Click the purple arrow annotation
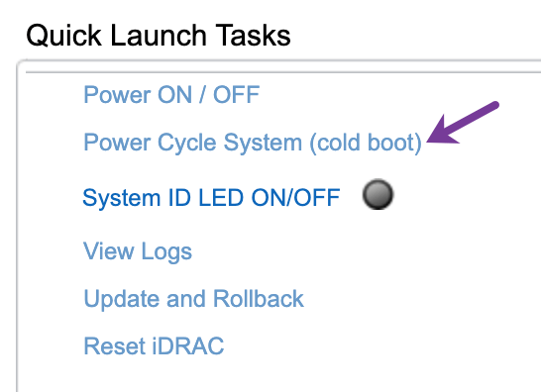 coord(463,123)
